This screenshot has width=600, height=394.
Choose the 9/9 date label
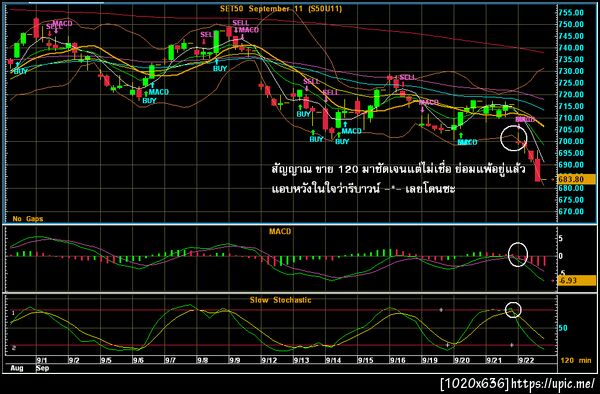click(235, 360)
